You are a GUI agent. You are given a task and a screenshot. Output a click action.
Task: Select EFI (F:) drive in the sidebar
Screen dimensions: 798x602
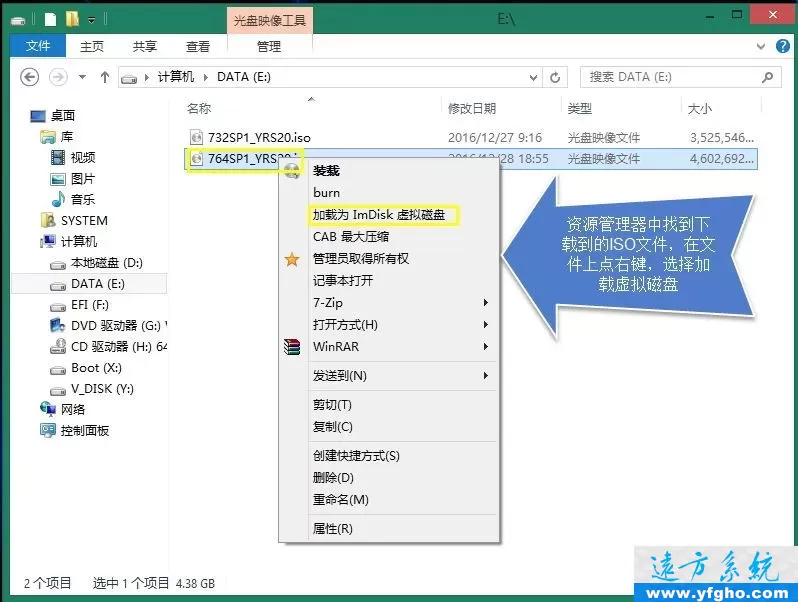(90, 305)
